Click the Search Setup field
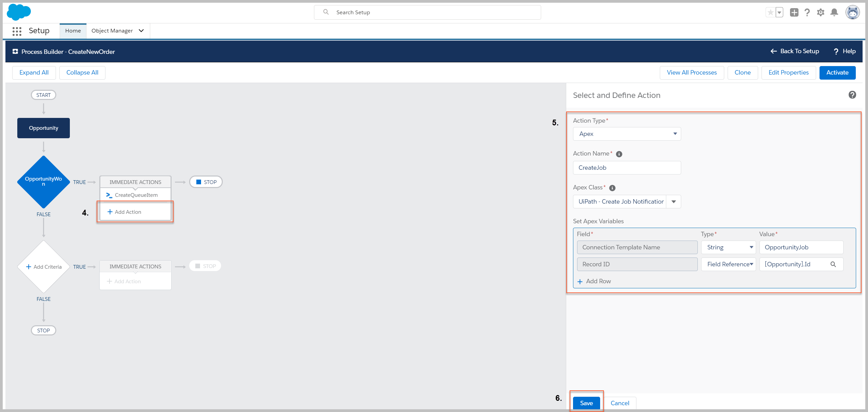This screenshot has width=868, height=412. click(x=427, y=12)
